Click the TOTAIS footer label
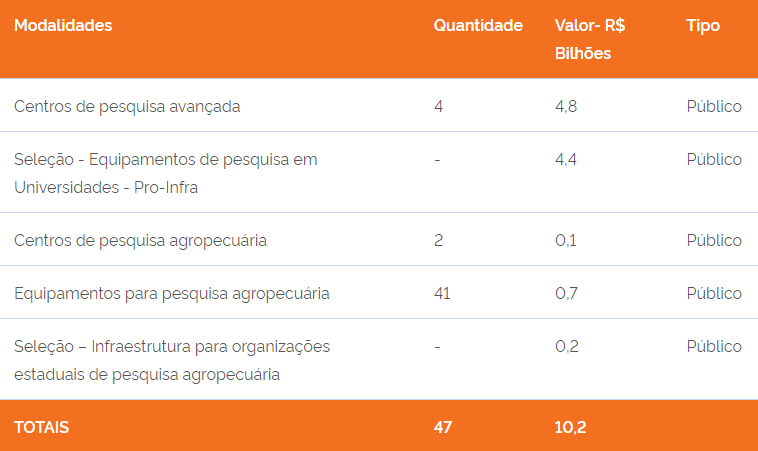Image resolution: width=758 pixels, height=451 pixels. [42, 427]
